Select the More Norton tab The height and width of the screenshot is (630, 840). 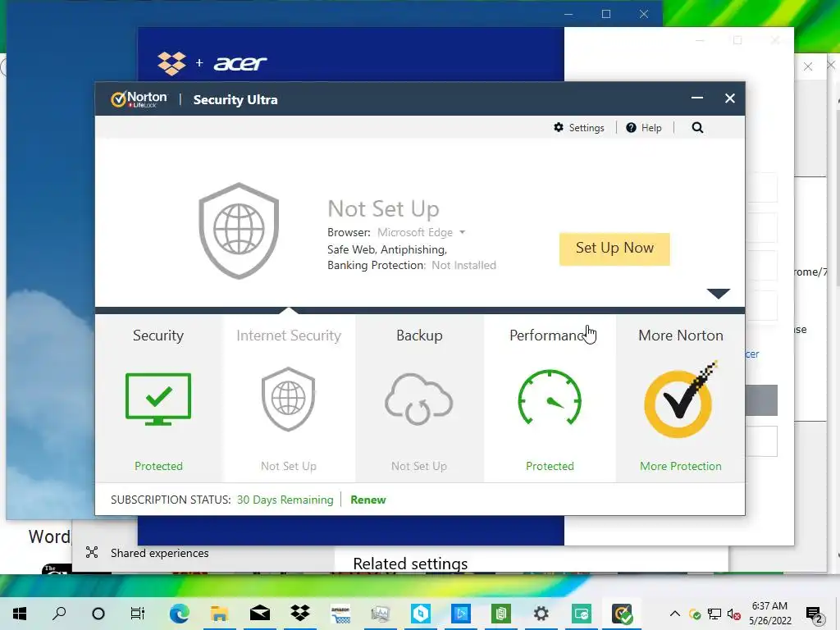coord(680,398)
